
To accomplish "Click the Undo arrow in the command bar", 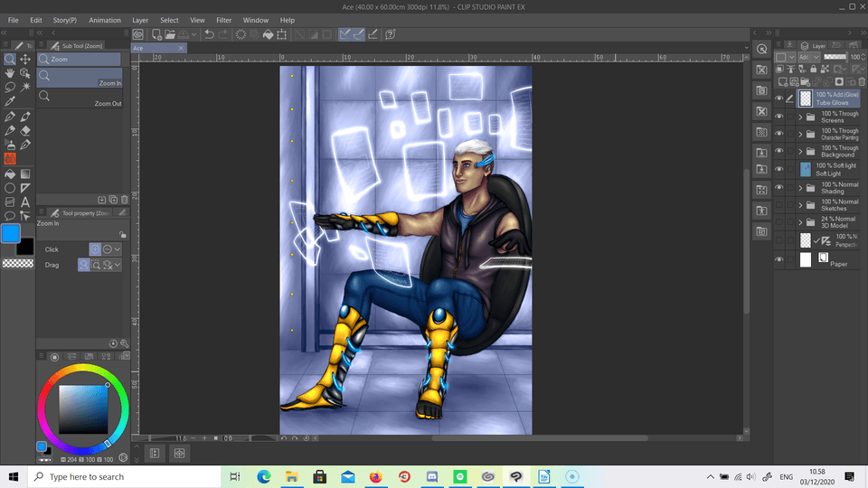I will (210, 34).
